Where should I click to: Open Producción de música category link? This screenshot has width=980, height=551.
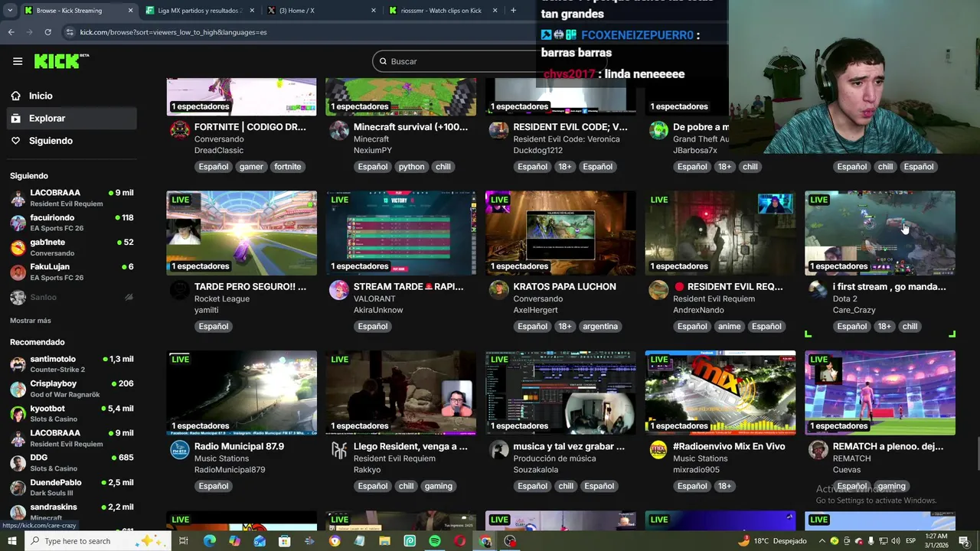[554, 458]
